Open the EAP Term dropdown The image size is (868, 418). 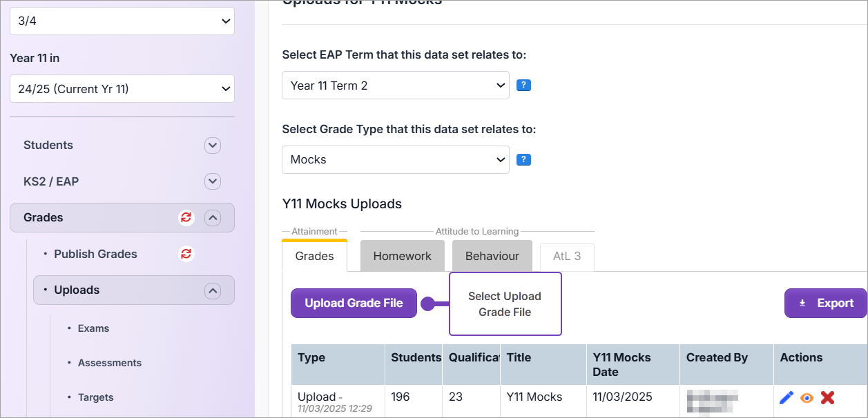(395, 86)
